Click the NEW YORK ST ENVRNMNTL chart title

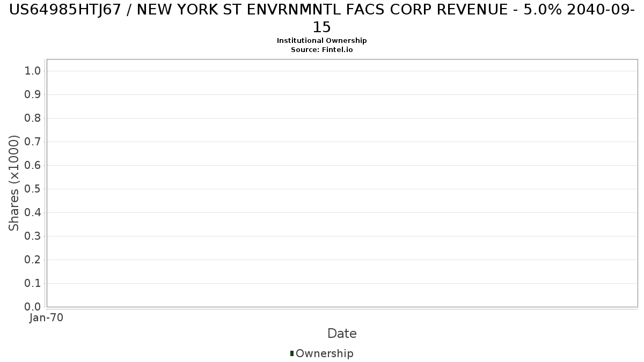tap(321, 10)
